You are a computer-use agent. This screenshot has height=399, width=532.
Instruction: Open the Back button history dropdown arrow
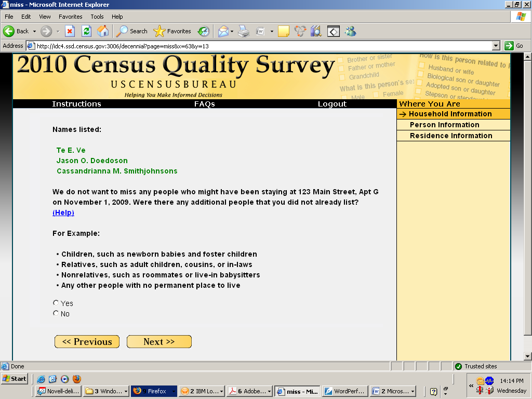click(x=34, y=31)
